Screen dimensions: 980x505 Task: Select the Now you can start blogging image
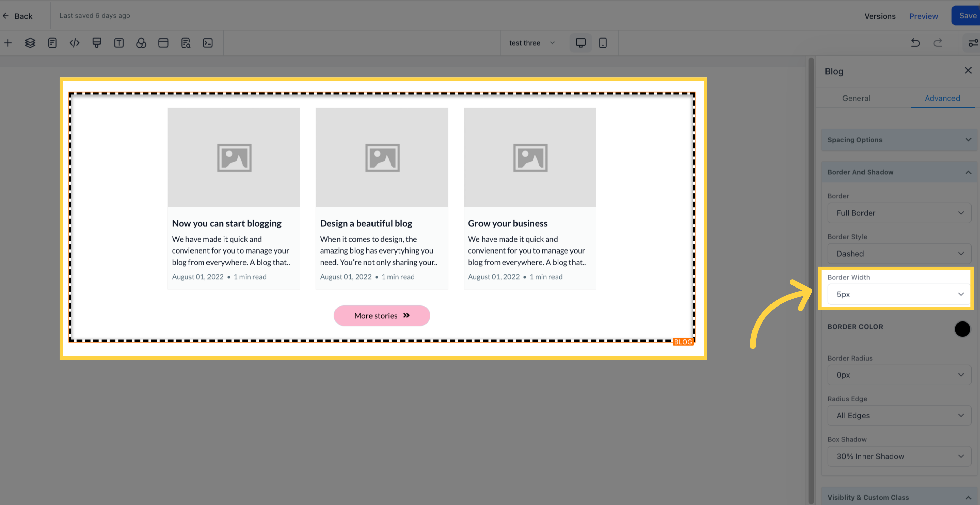(x=234, y=157)
